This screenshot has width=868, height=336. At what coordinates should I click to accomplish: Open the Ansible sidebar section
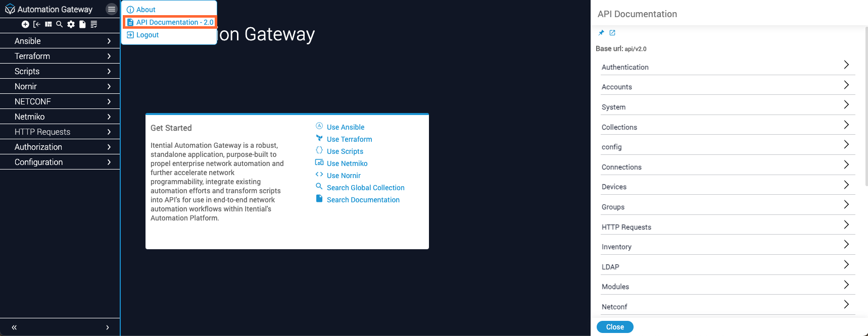pyautogui.click(x=60, y=41)
